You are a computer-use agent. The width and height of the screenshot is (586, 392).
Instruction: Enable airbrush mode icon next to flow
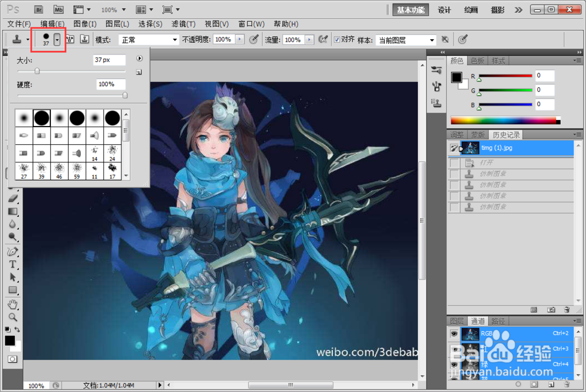click(323, 39)
